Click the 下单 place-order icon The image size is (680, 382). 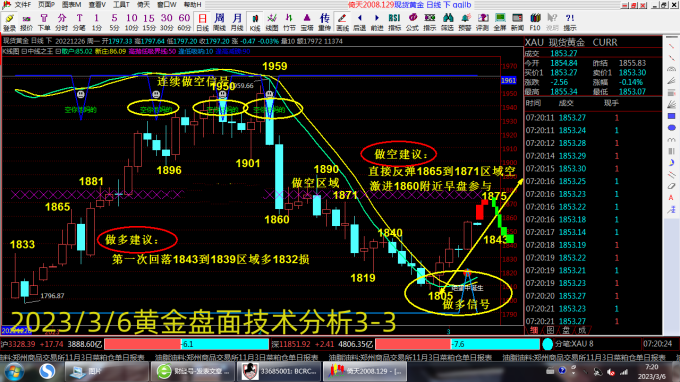click(44, 22)
